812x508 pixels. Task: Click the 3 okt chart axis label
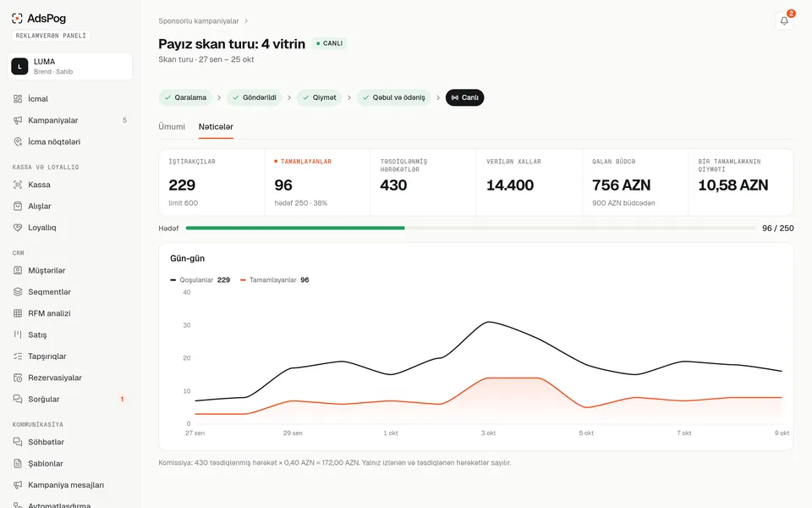488,433
